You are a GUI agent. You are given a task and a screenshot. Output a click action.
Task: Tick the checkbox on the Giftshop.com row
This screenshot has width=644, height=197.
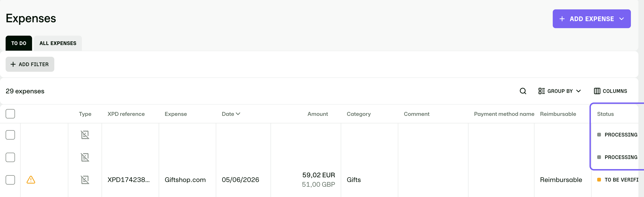(x=10, y=180)
